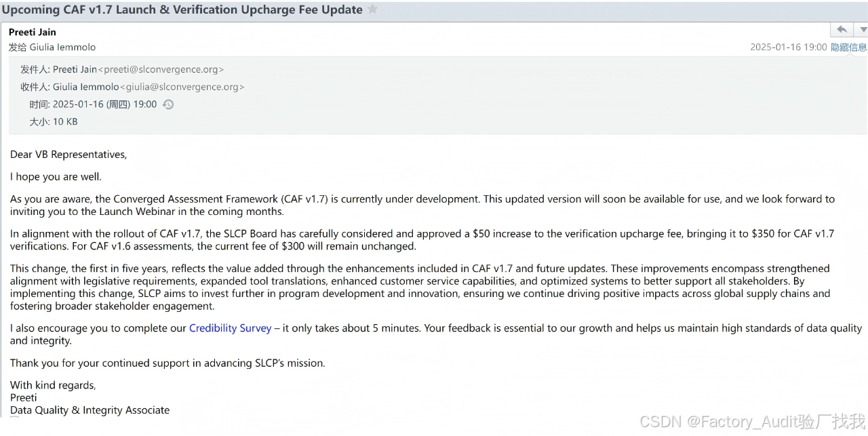Select sender name Preeti Jain at top
Viewport: 868px width, 436px height.
[33, 32]
